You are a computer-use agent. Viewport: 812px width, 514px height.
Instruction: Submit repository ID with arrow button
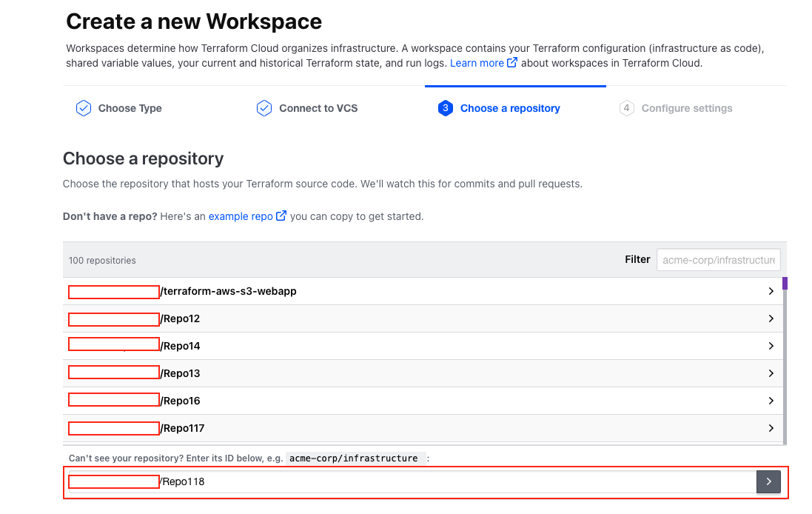(768, 481)
